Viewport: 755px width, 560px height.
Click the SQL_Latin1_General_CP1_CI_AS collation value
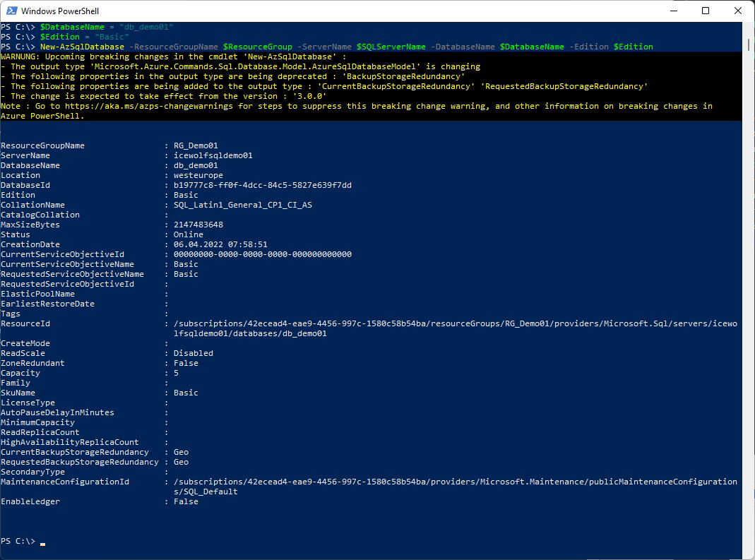tap(243, 205)
